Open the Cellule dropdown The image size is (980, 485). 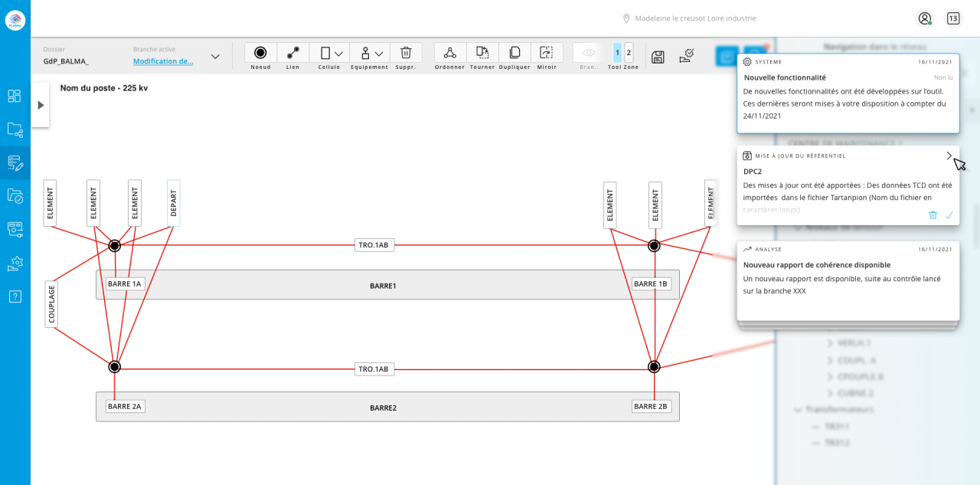click(x=331, y=54)
